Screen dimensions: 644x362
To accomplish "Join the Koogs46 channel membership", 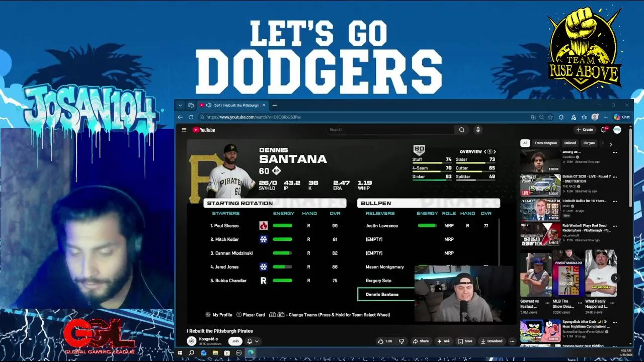I will coord(235,341).
